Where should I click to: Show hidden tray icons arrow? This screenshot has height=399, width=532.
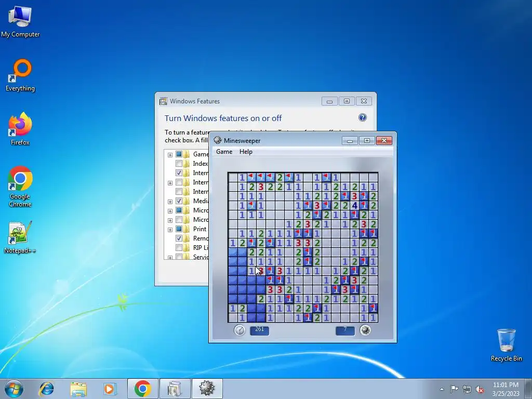[x=442, y=389]
